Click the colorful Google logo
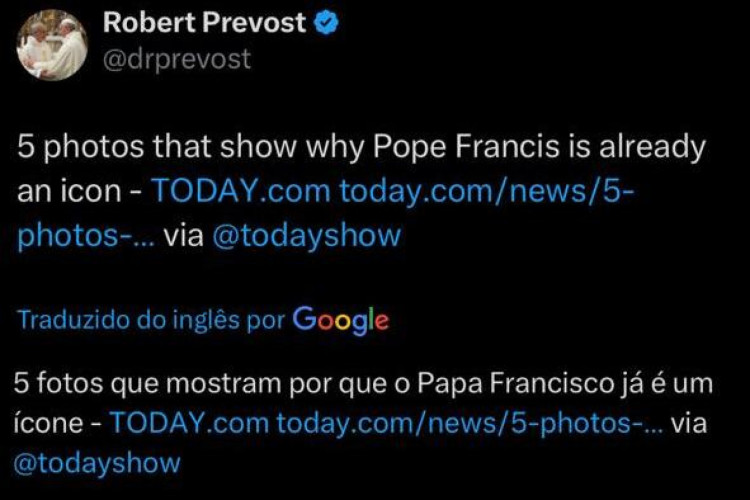This screenshot has height=500, width=750. pos(341,320)
